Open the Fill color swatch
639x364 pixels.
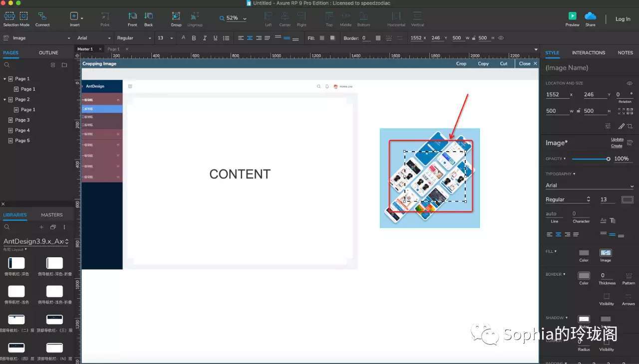pos(584,253)
